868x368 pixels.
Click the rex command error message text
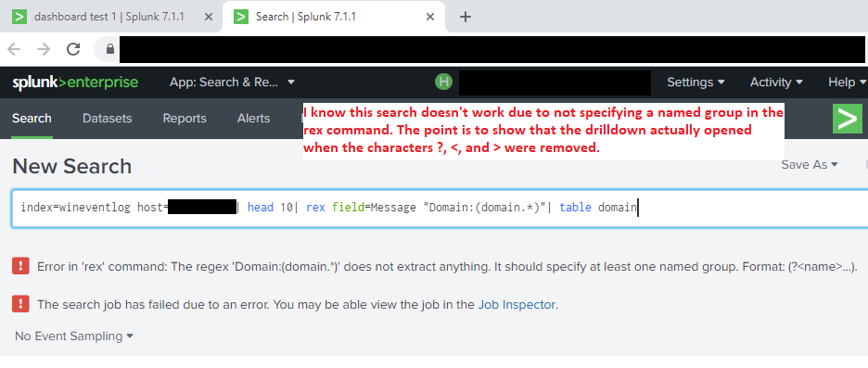pyautogui.click(x=447, y=267)
